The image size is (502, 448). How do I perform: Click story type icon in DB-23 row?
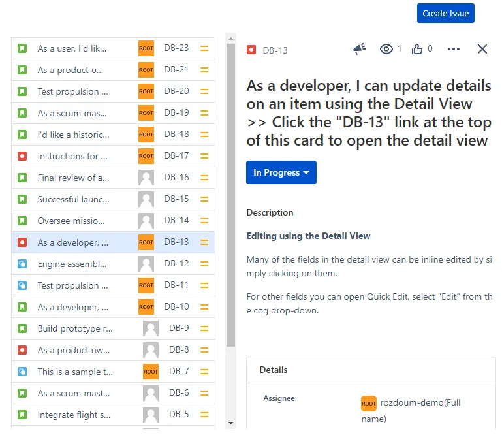click(22, 48)
